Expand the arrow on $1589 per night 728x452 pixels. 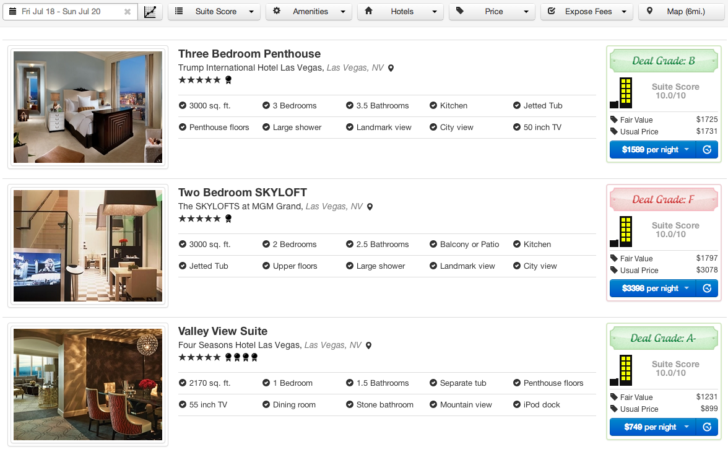tap(687, 149)
